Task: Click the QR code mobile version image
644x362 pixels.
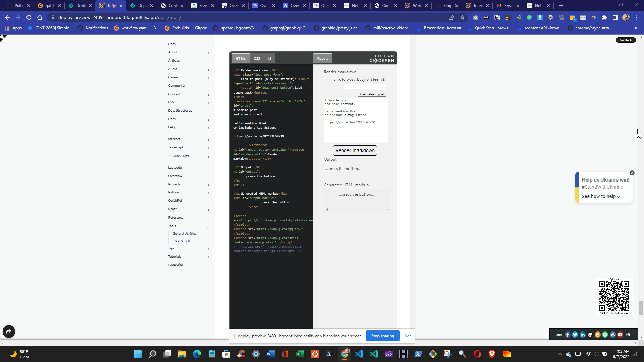Action: click(x=614, y=296)
